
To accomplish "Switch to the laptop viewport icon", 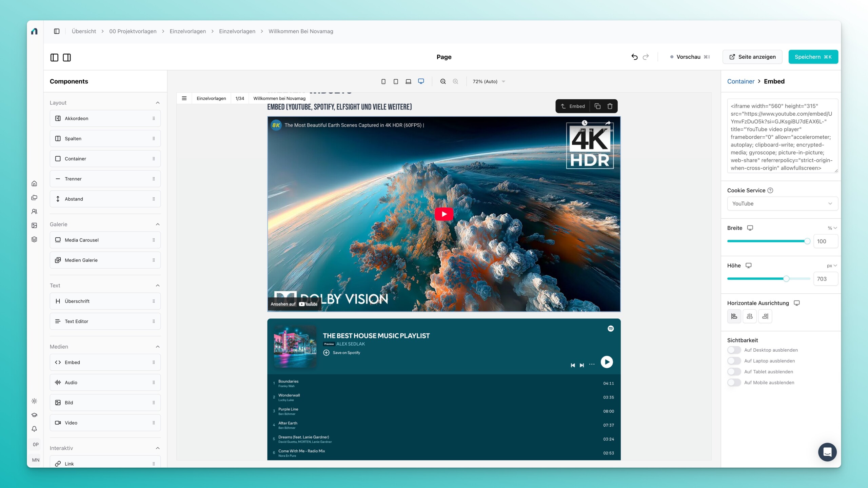I will click(408, 81).
